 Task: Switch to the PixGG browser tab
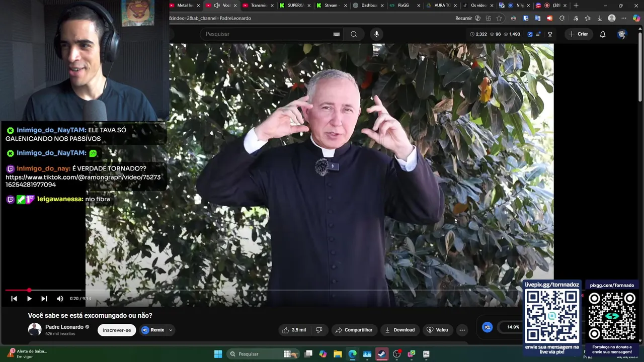click(404, 6)
